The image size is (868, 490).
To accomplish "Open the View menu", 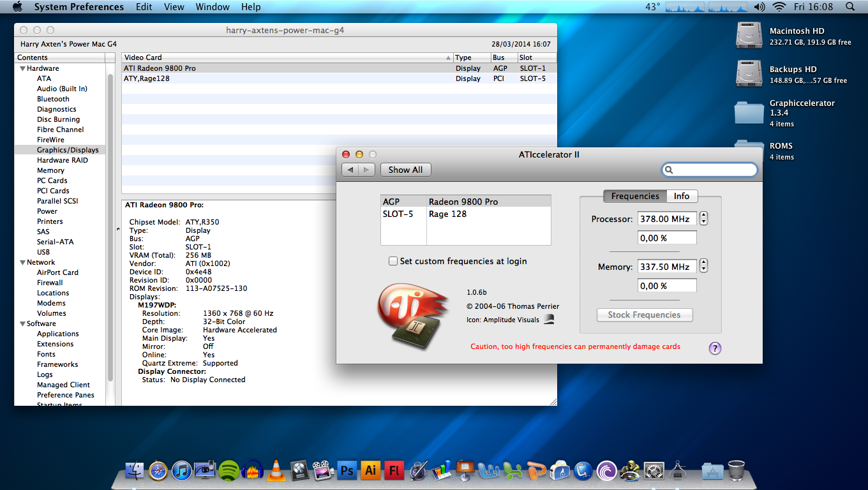I will click(x=174, y=7).
